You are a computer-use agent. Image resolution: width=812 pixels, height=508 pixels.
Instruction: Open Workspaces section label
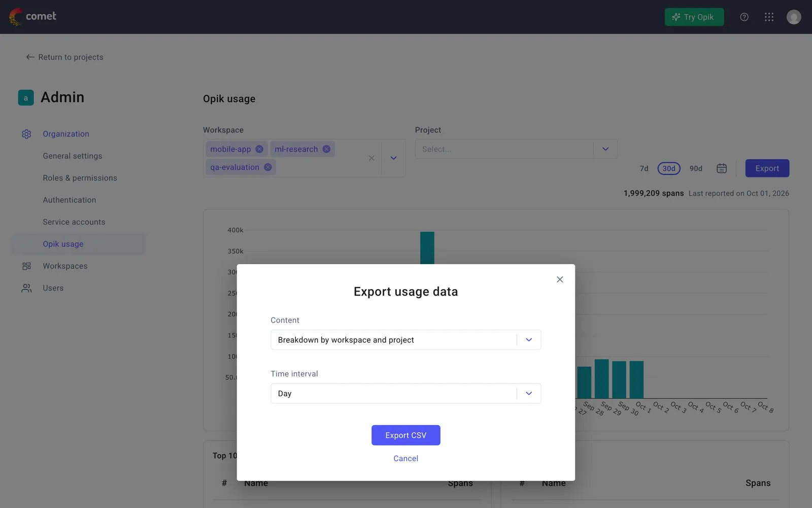pos(65,266)
